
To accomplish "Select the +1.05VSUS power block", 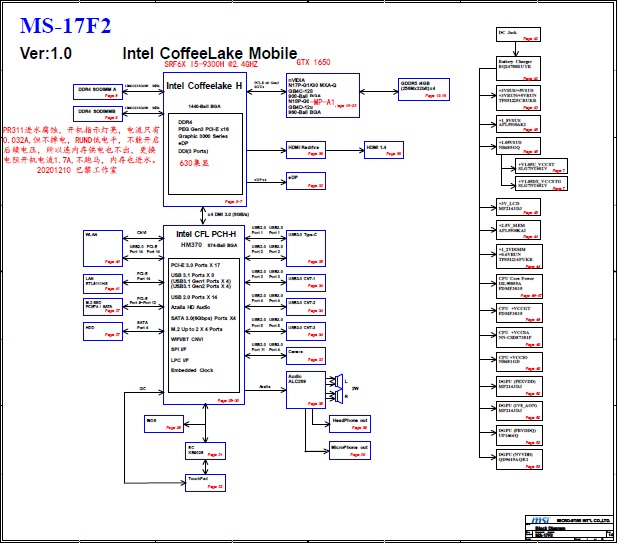I will pos(518,146).
